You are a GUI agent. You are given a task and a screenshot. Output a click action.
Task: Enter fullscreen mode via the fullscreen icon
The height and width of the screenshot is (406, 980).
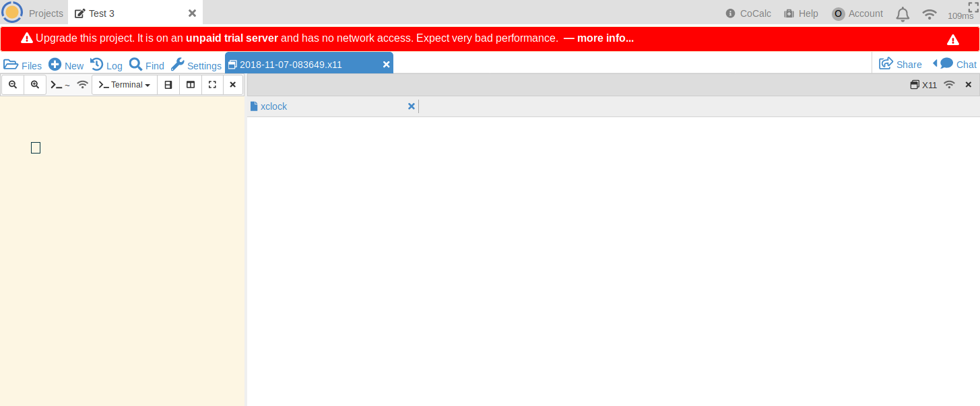coord(211,84)
